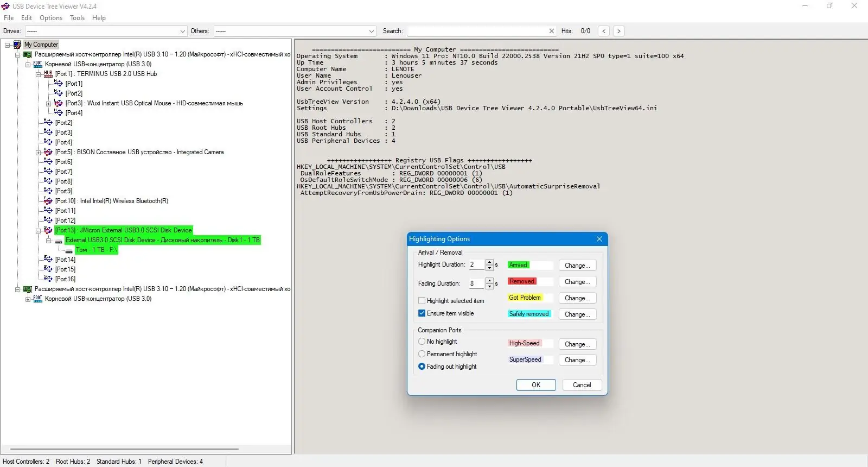The width and height of the screenshot is (868, 467).
Task: Open the Tools menu
Action: pyautogui.click(x=77, y=18)
